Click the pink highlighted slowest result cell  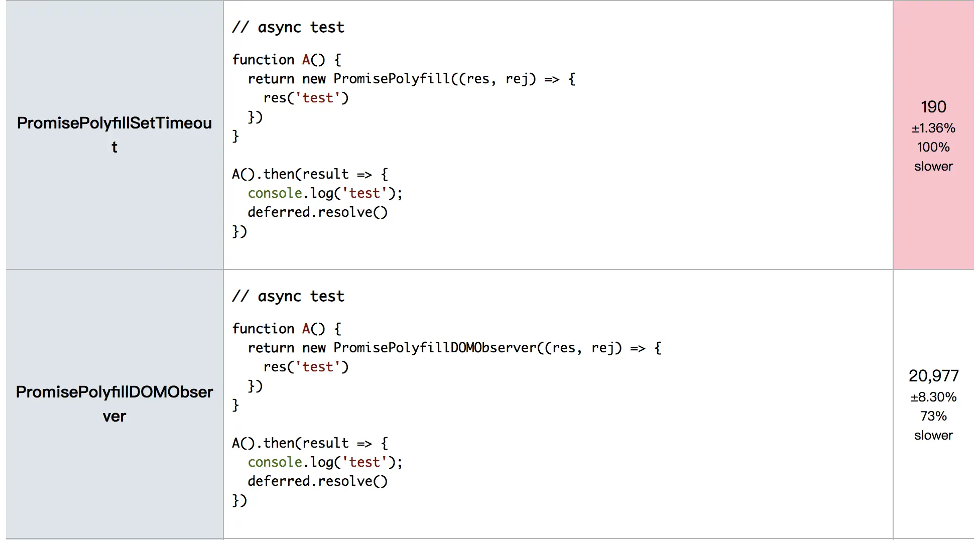(x=933, y=135)
